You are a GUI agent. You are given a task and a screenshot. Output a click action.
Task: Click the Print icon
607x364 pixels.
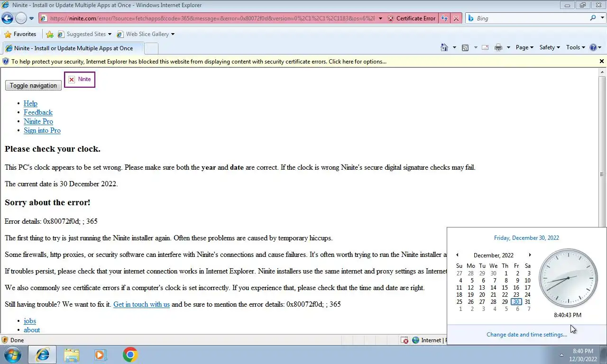(498, 47)
